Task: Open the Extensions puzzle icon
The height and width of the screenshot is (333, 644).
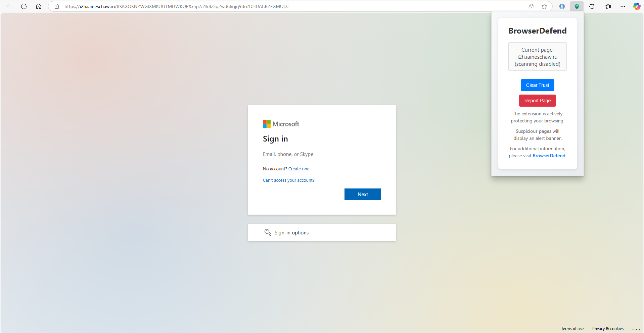Action: point(592,6)
